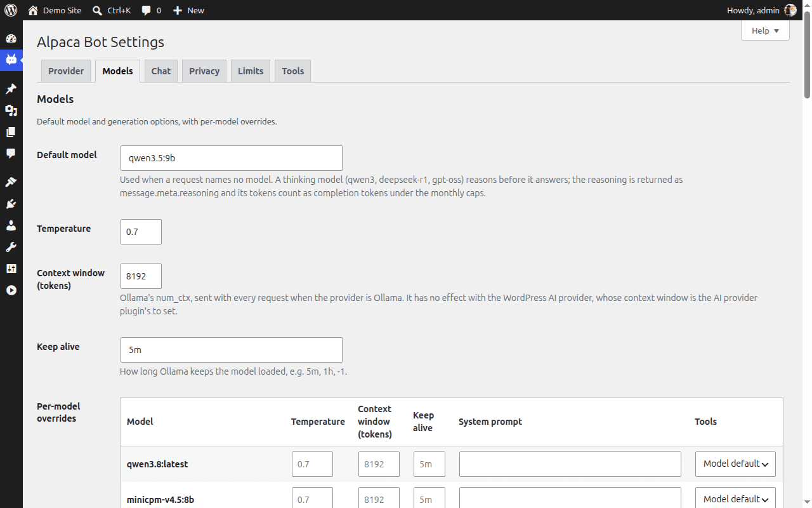This screenshot has width=812, height=508.
Task: Click the qwen3.8:latest model name
Action: pos(157,464)
